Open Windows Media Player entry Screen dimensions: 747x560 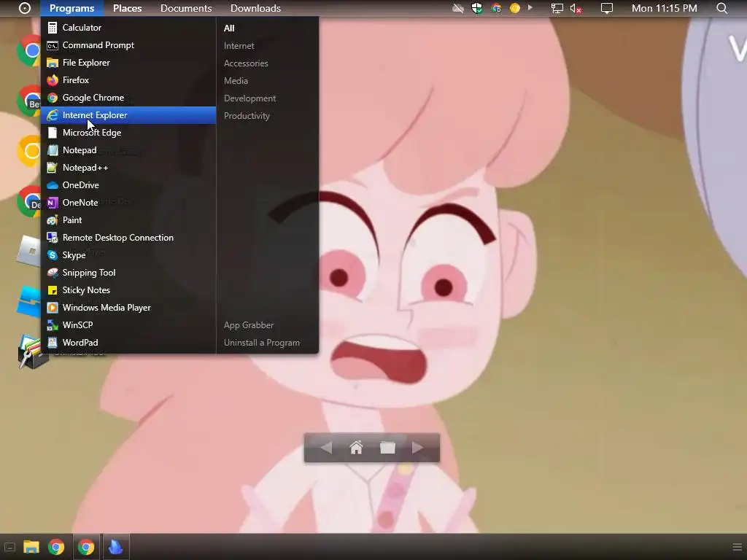point(128,308)
